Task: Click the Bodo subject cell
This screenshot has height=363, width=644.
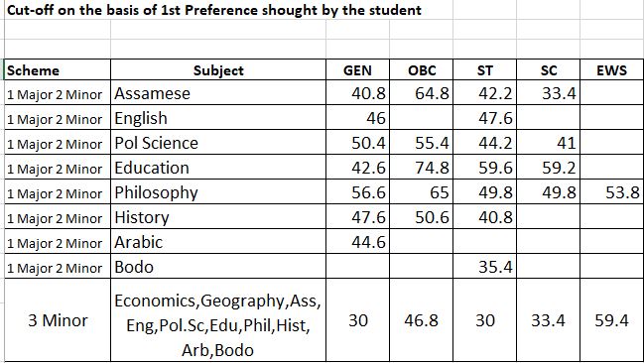Action: point(218,266)
